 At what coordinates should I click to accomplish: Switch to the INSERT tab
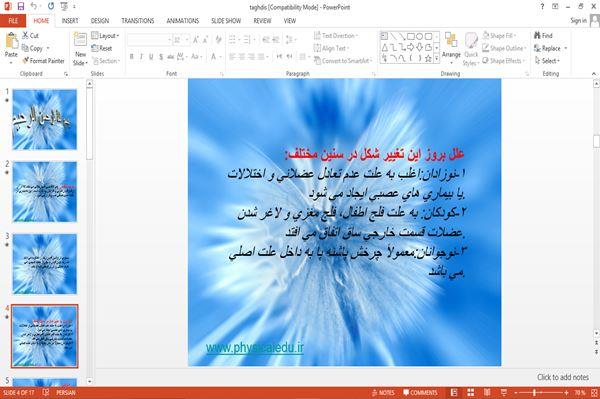(70, 21)
